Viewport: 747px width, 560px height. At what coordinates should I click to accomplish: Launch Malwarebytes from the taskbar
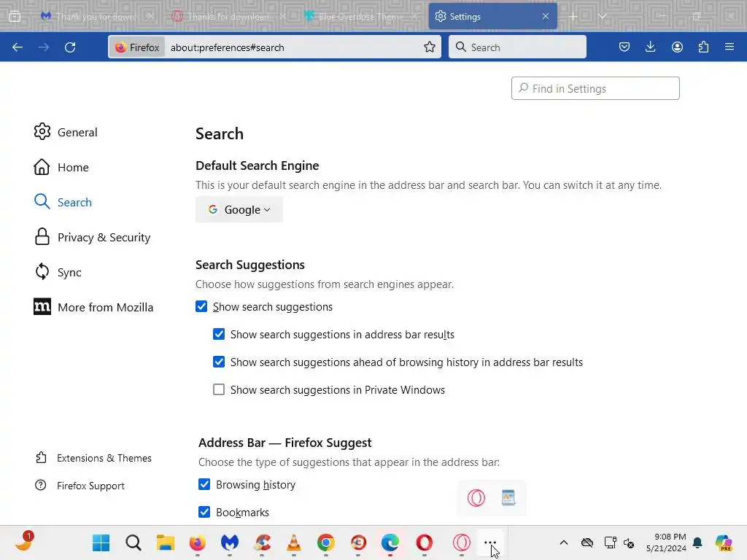click(x=230, y=542)
